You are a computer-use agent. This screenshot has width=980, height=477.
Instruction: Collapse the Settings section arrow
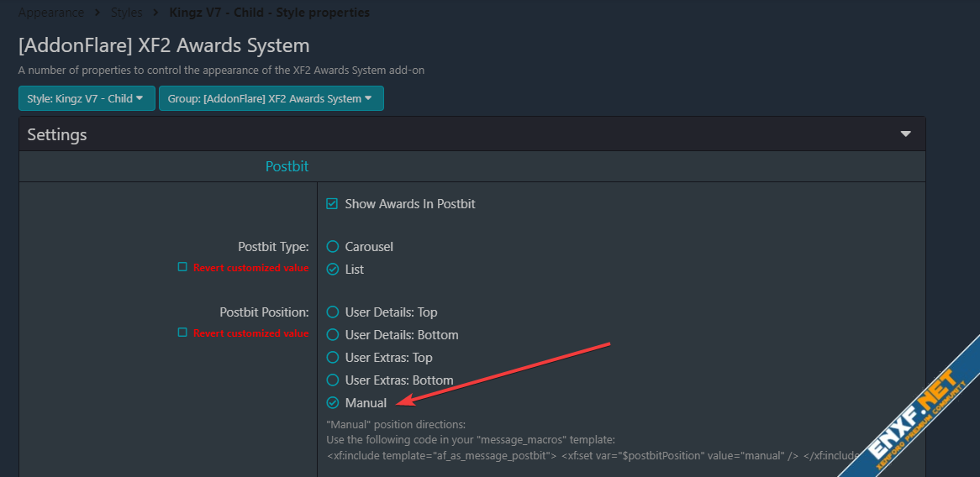pyautogui.click(x=905, y=134)
